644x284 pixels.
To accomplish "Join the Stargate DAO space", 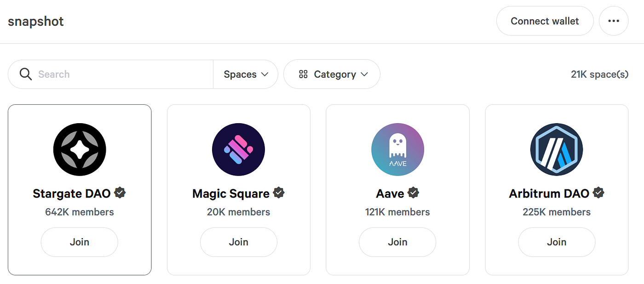I will [x=80, y=242].
